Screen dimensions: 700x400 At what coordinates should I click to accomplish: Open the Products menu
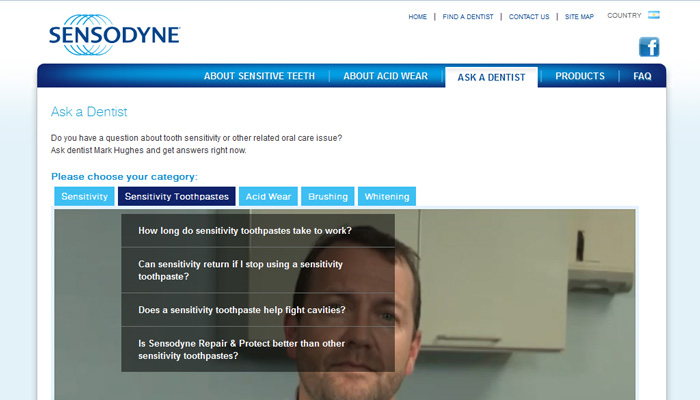coord(580,76)
